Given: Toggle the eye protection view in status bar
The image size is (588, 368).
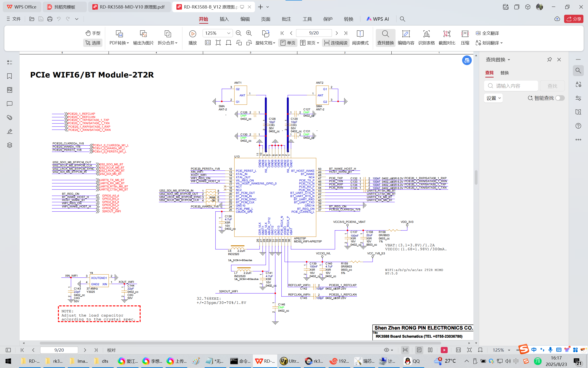Looking at the screenshot, I should pyautogui.click(x=388, y=350).
